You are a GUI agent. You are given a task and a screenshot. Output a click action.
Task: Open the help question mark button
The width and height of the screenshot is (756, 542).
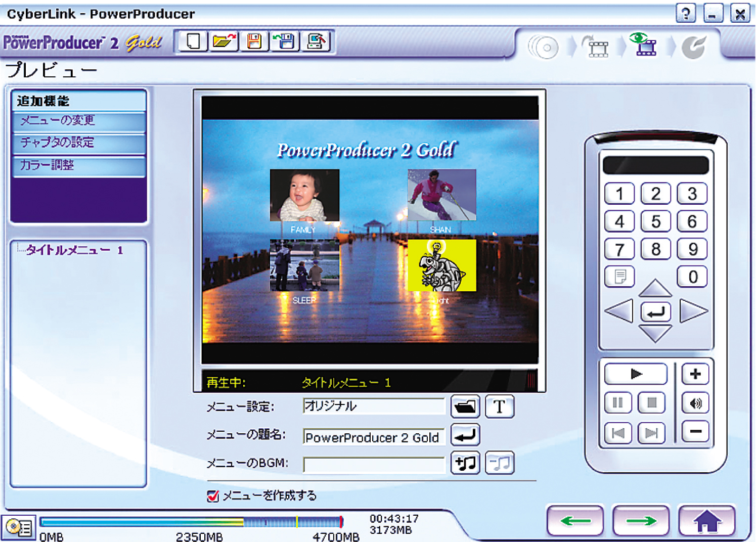[686, 13]
